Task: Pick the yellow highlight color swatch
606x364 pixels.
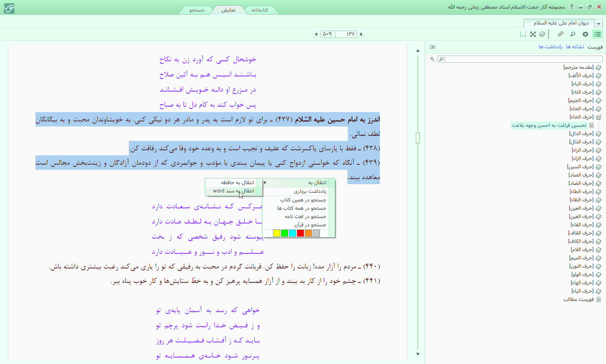Action: (277, 233)
